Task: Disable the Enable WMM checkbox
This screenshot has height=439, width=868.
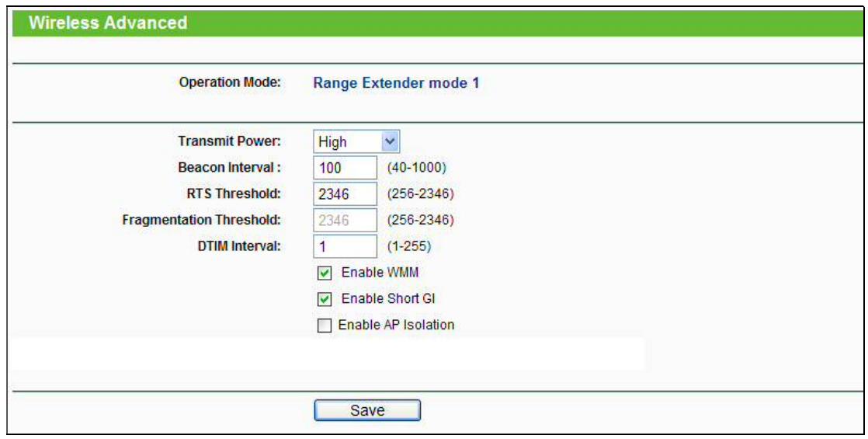Action: click(x=326, y=274)
